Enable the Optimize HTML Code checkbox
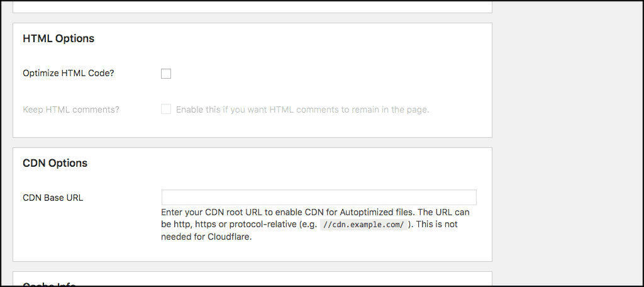The image size is (644, 287). click(166, 74)
